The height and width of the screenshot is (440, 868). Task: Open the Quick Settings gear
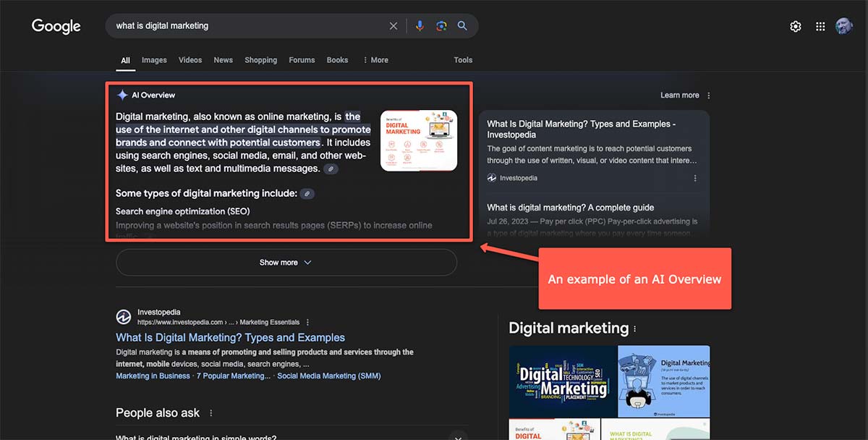[x=796, y=26]
